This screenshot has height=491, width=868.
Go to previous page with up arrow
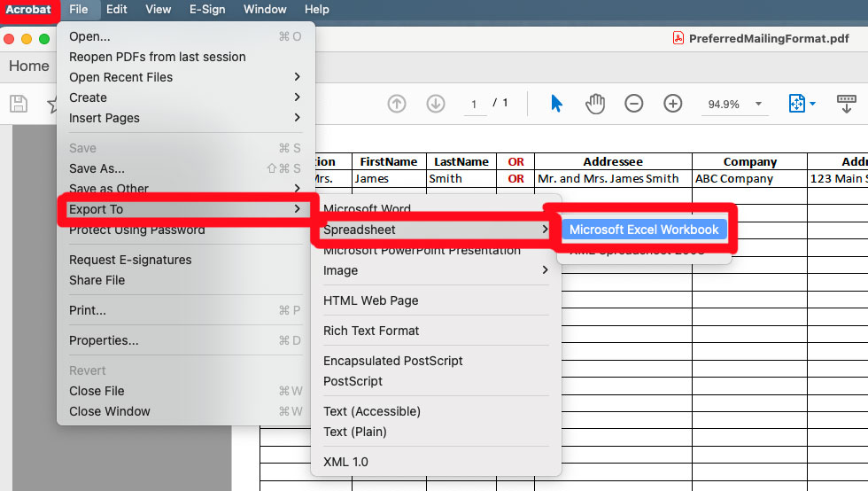397,104
